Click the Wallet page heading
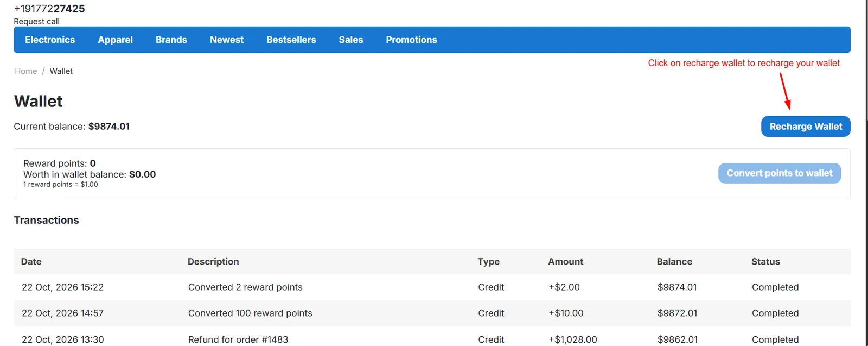This screenshot has height=346, width=868. (x=38, y=101)
